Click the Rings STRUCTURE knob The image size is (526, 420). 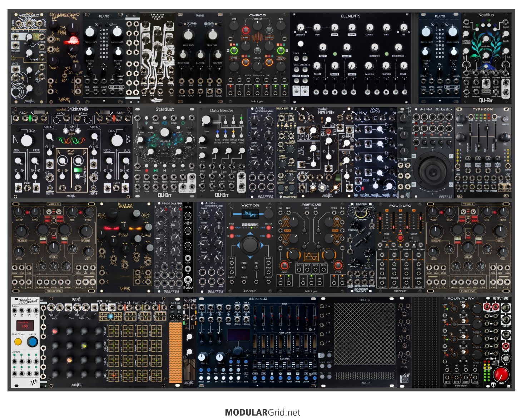212,35
